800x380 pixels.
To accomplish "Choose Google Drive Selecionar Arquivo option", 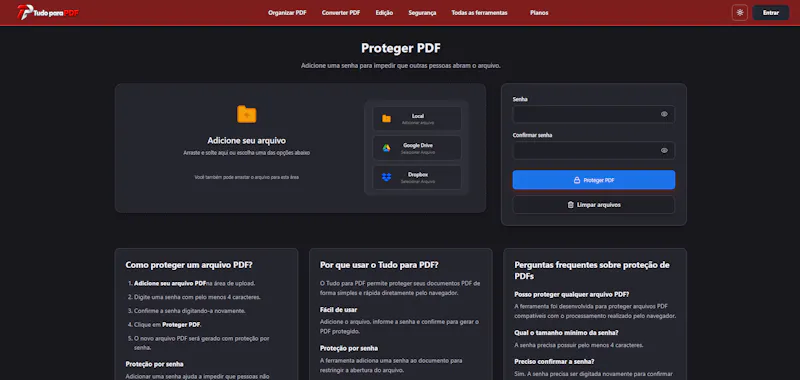I will (417, 148).
